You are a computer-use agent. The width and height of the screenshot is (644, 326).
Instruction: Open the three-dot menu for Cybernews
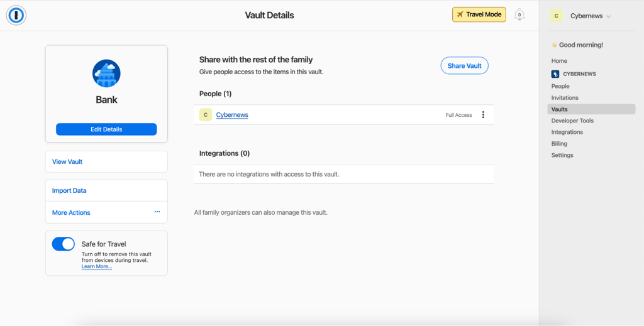(483, 115)
